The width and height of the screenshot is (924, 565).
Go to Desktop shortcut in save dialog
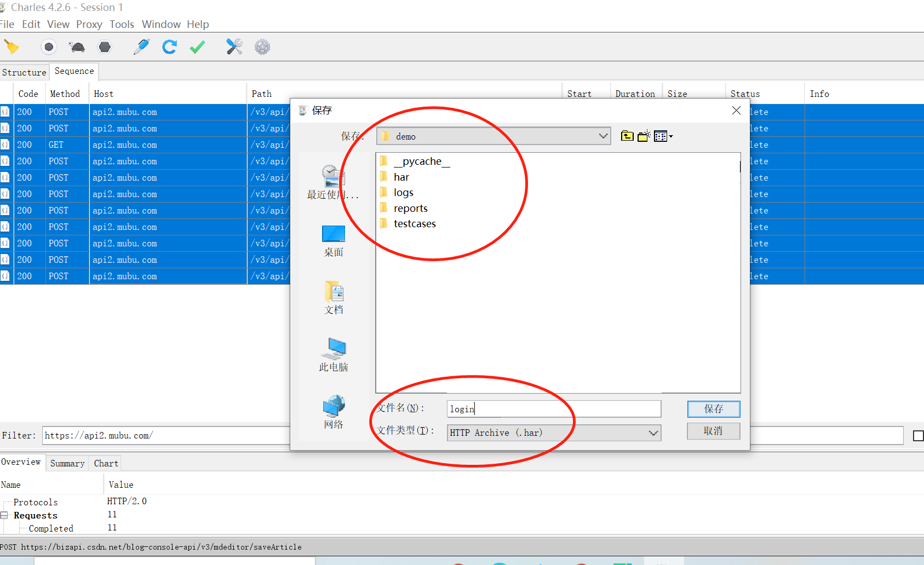pyautogui.click(x=333, y=241)
